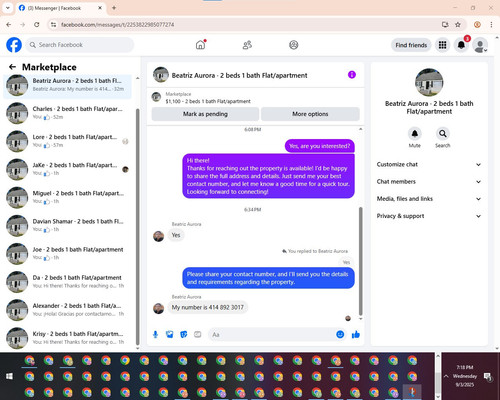This screenshot has height=400, width=500.
Task: Open Miguel conversation in list
Action: click(x=67, y=197)
